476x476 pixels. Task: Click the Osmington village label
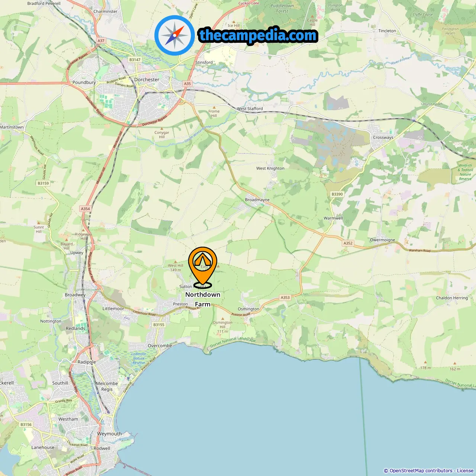tap(248, 309)
